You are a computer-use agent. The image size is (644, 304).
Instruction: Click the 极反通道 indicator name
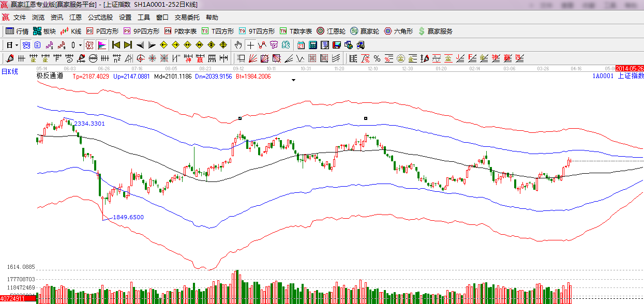tap(50, 76)
